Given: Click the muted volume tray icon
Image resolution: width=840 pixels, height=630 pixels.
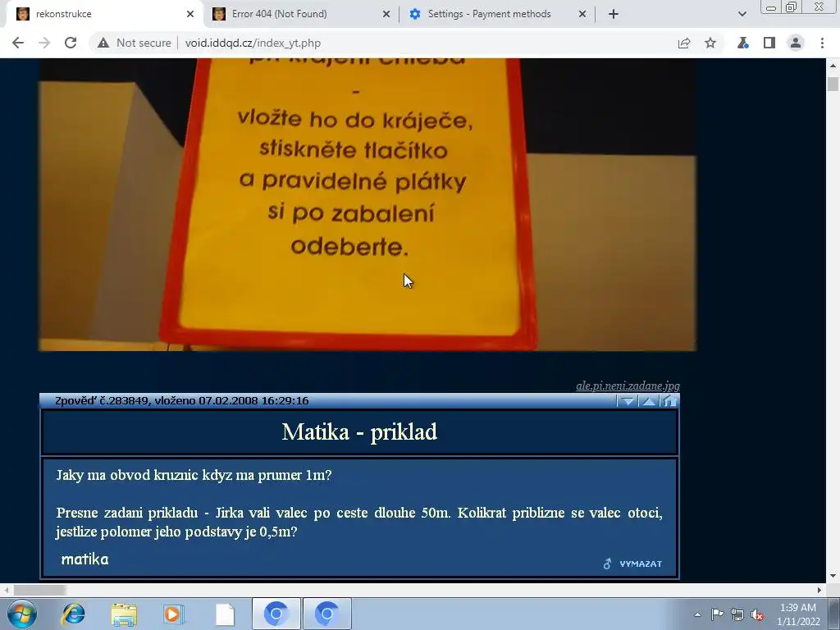Looking at the screenshot, I should [757, 614].
